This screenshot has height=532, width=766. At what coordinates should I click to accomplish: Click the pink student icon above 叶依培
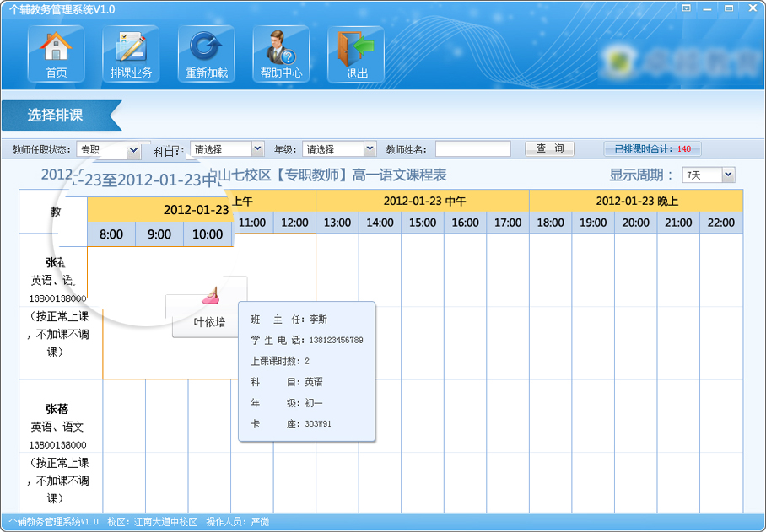[x=210, y=295]
